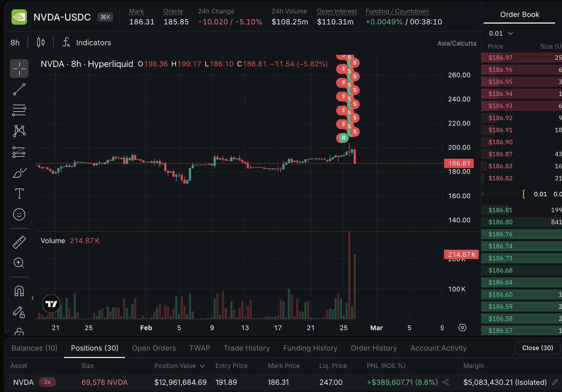The height and width of the screenshot is (392, 562).
Task: Change the 8h chart interval
Action: tap(15, 43)
